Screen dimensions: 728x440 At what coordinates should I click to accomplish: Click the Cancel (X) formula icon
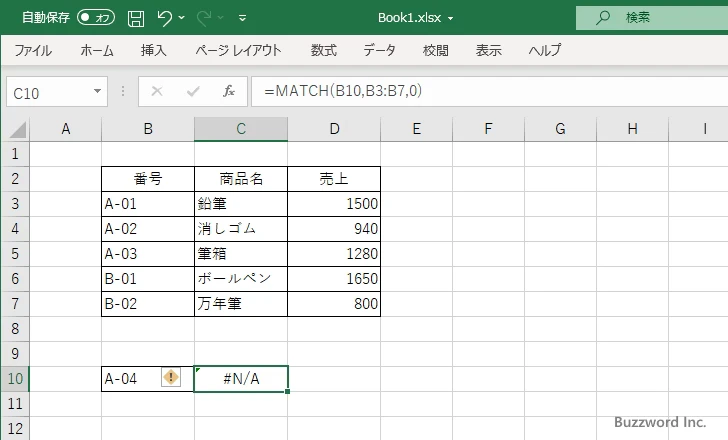[157, 91]
